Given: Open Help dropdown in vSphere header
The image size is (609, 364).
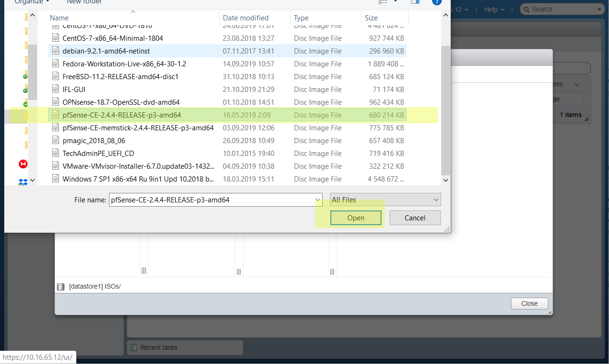Looking at the screenshot, I should (494, 9).
